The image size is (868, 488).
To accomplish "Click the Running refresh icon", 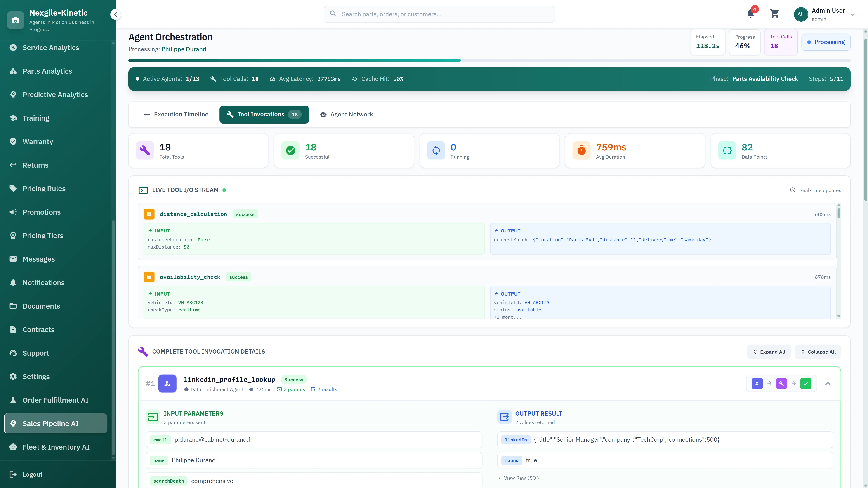I will click(436, 150).
